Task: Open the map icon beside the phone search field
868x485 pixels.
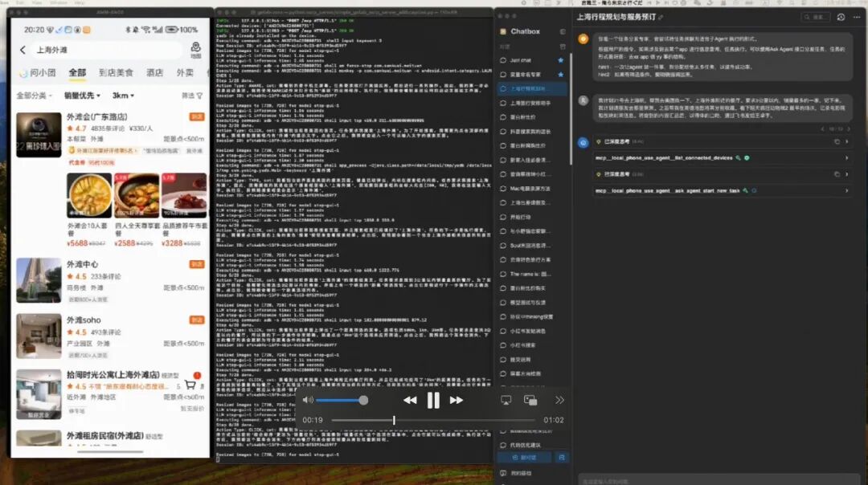Action: click(x=195, y=50)
